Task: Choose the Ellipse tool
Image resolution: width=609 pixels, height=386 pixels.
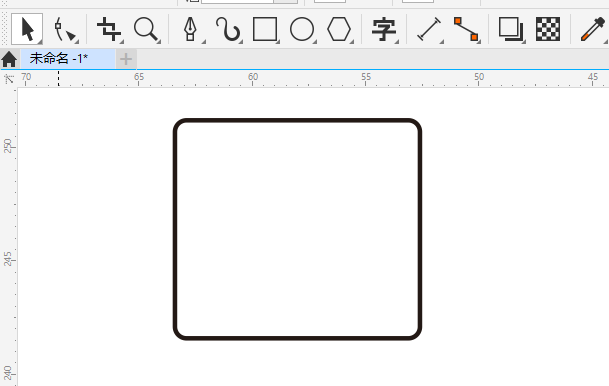Action: (x=302, y=29)
